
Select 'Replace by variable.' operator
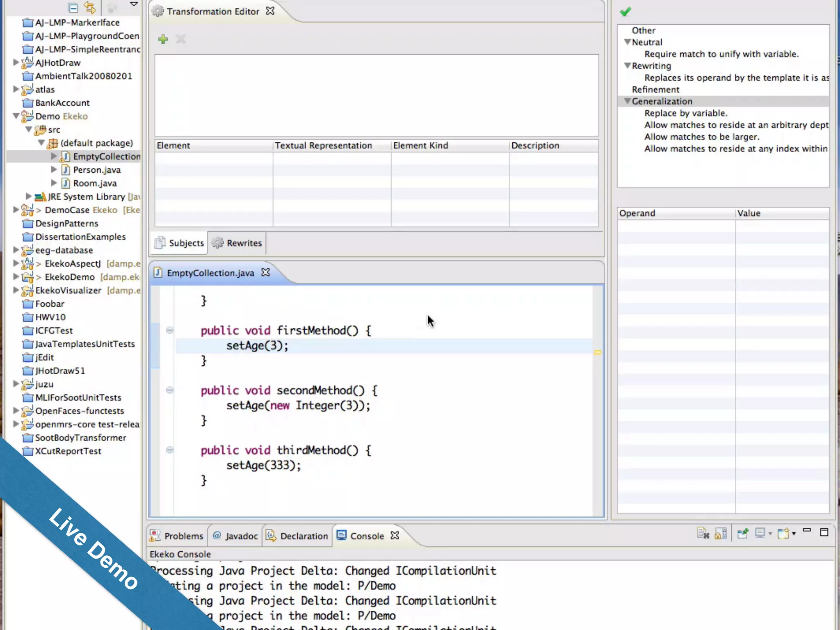(x=685, y=113)
